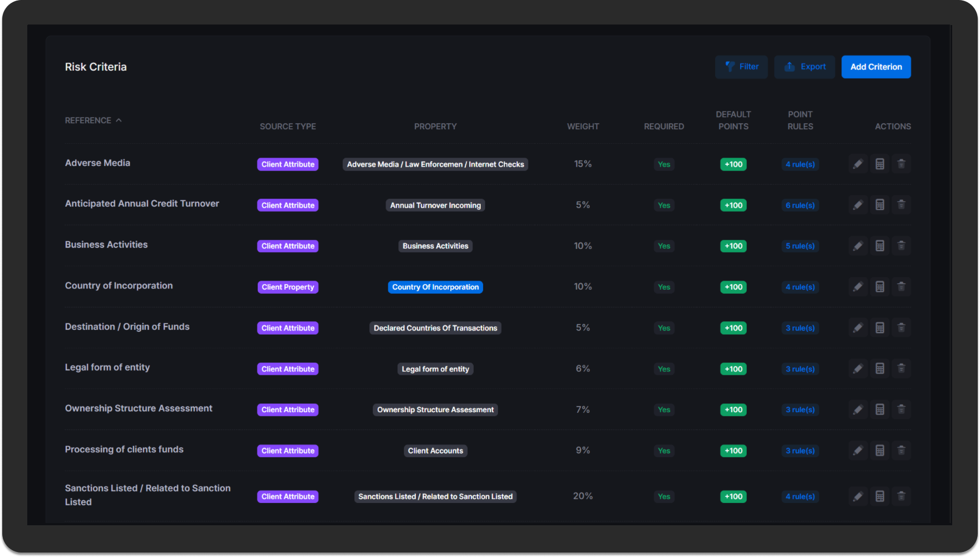Click the edit pencil icon for Adverse Media

point(858,164)
